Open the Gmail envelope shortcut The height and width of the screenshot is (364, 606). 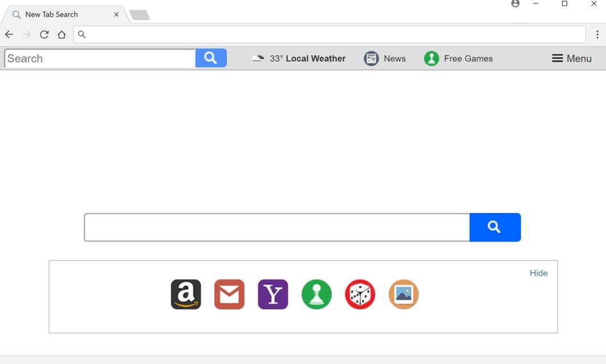(229, 294)
